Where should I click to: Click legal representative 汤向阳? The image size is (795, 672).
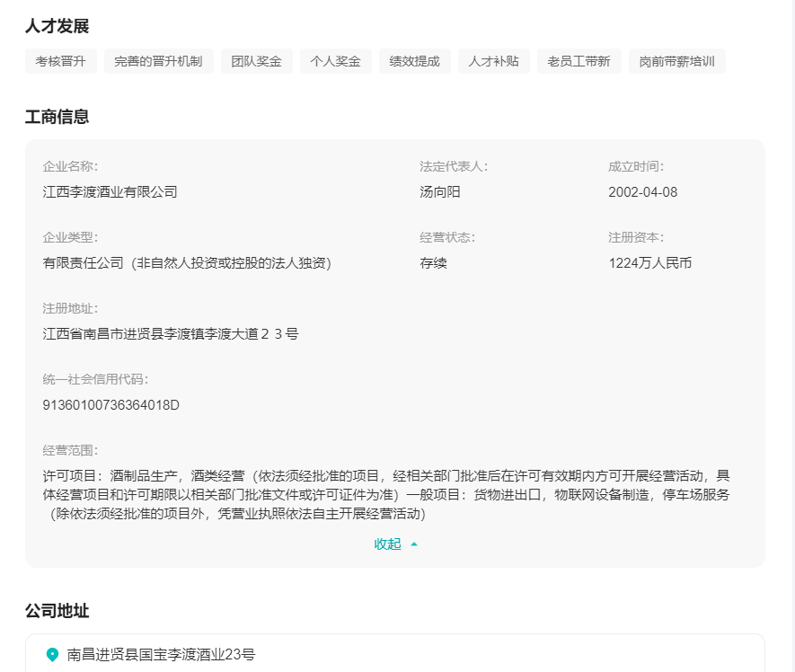(x=439, y=192)
